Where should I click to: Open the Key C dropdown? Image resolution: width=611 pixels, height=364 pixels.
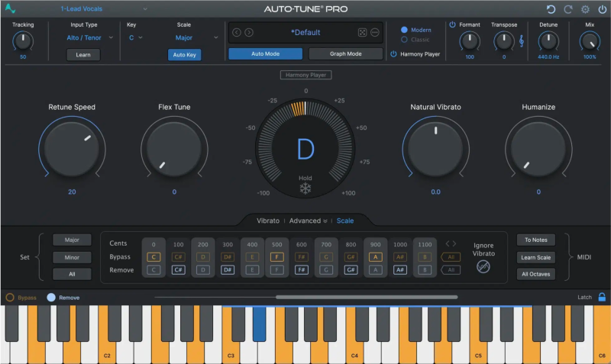coord(136,37)
